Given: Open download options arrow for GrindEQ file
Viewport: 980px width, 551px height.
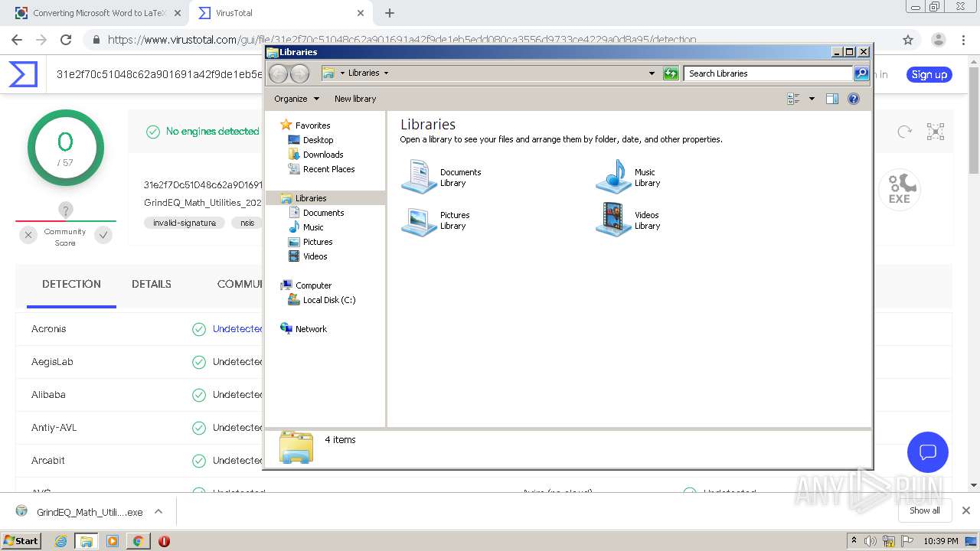Looking at the screenshot, I should click(x=158, y=511).
